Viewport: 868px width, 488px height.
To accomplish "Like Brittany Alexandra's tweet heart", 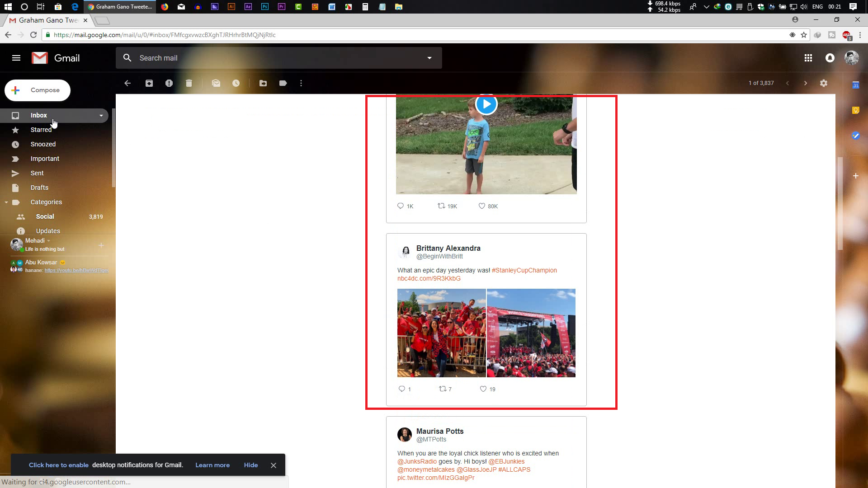I will click(483, 389).
